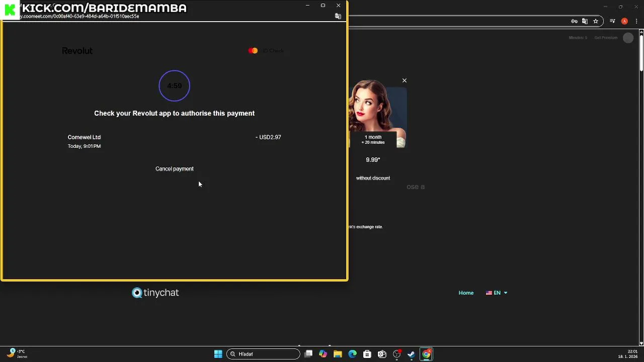Minimize the payment popup window
Screen dimensions: 644x362
[x=307, y=6]
